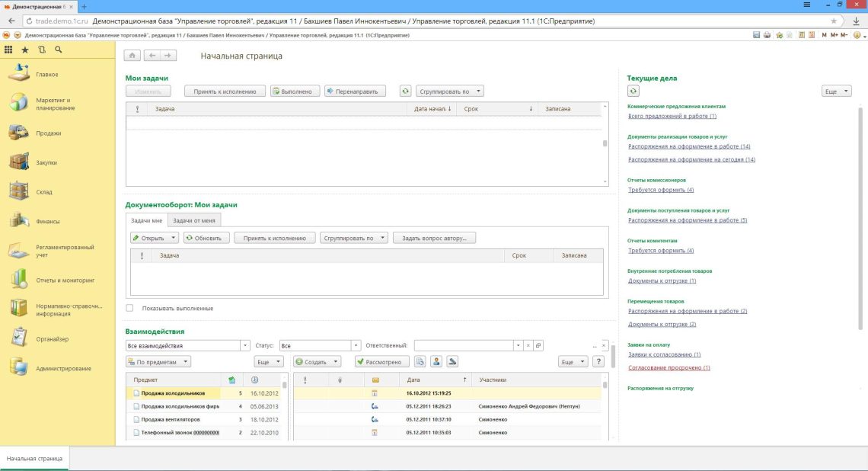Select the Начальная страница bottom tab
This screenshot has height=471, width=868.
click(x=34, y=458)
